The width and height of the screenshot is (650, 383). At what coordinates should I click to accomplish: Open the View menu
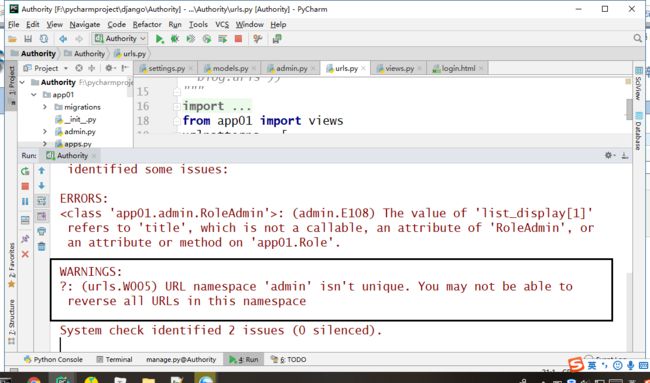coord(54,24)
